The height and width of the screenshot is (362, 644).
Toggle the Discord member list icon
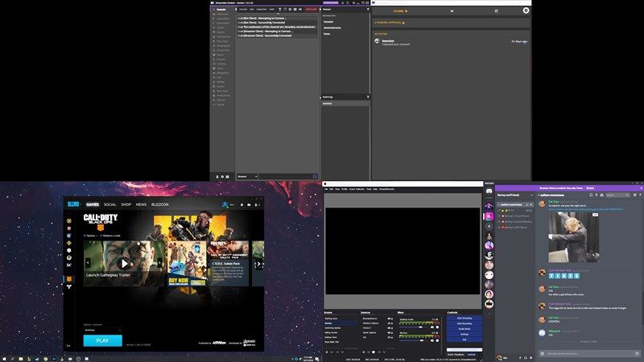click(x=601, y=195)
